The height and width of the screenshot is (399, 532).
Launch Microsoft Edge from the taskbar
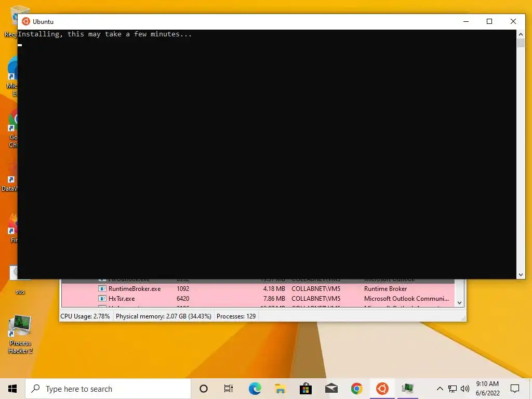[x=255, y=389]
